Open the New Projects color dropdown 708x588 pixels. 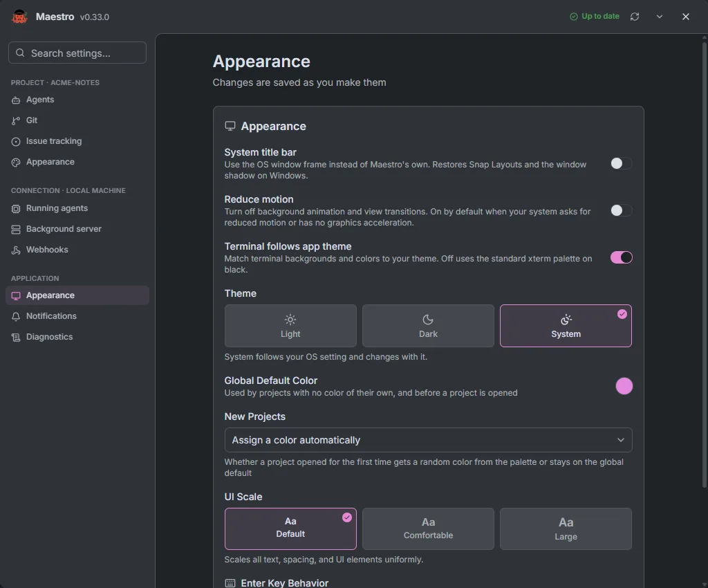point(428,440)
